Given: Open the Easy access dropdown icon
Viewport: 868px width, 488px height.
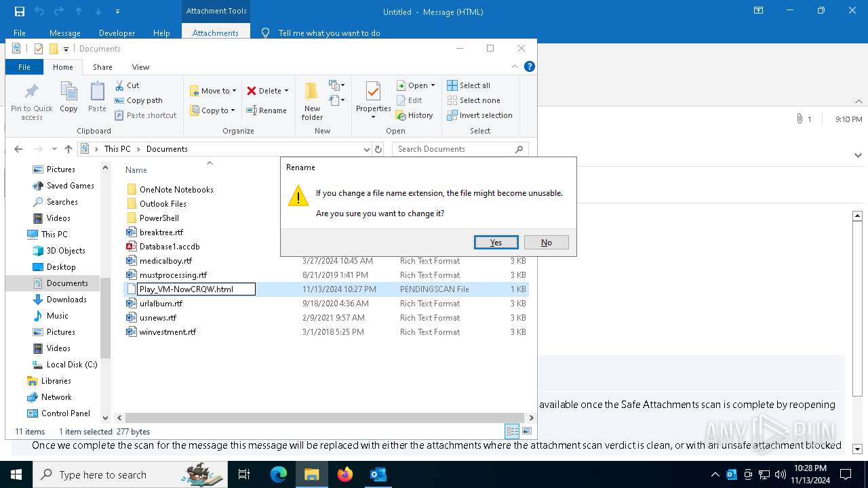Looking at the screenshot, I should 337,101.
